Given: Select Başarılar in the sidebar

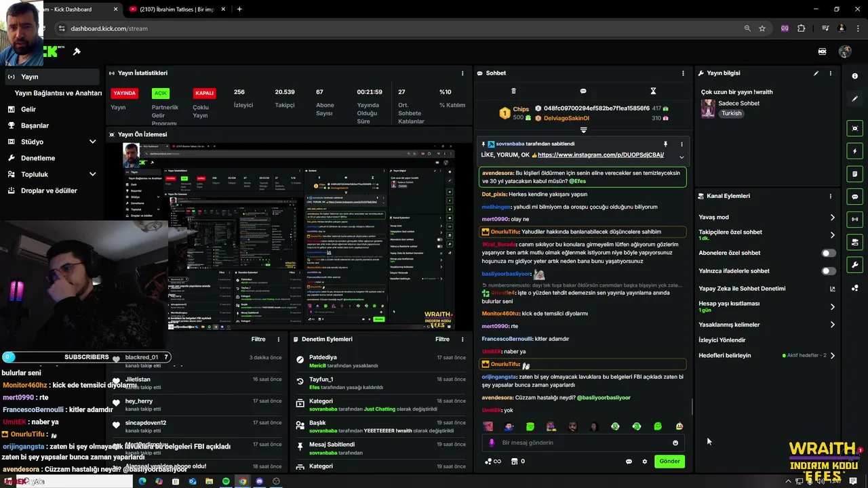Looking at the screenshot, I should (x=35, y=125).
